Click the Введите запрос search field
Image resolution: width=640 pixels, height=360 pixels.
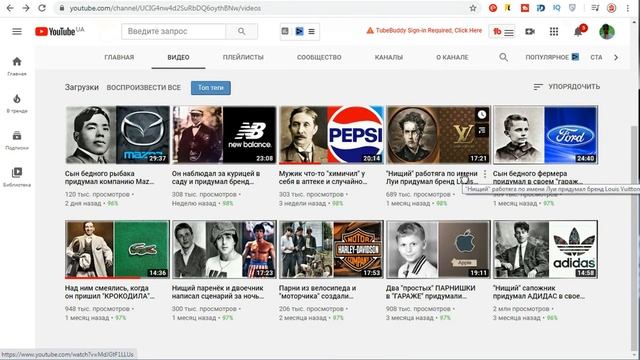pyautogui.click(x=173, y=31)
